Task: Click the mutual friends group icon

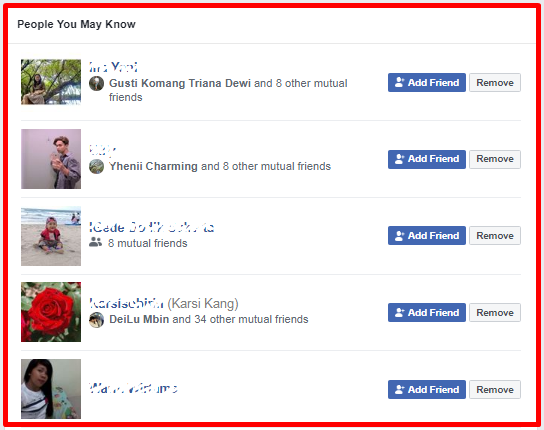Action: click(95, 242)
